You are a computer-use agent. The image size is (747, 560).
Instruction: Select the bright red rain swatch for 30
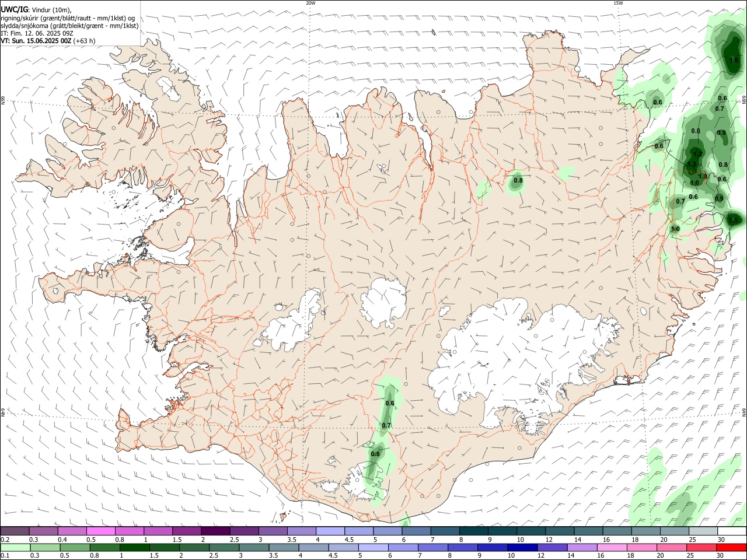(x=731, y=548)
